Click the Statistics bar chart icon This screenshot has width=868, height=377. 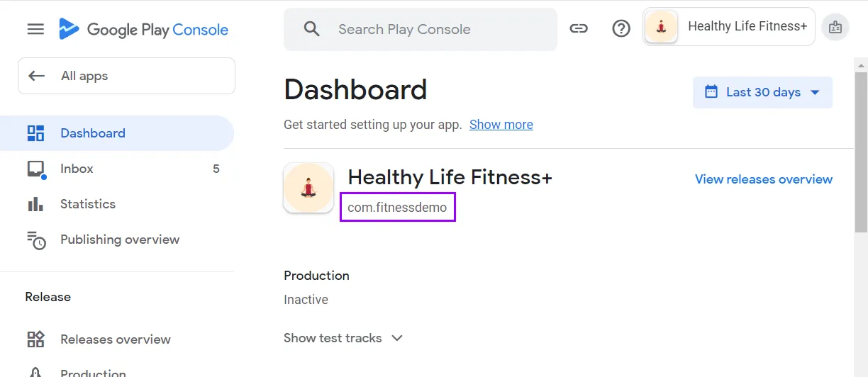(35, 204)
